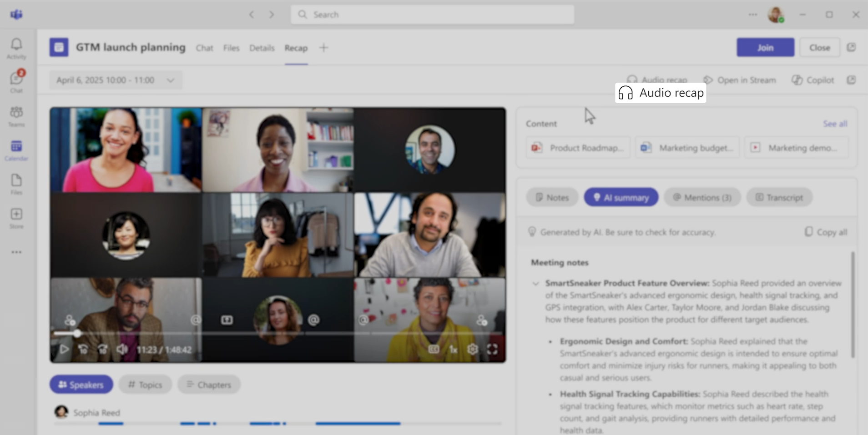Screen dimensions: 868x435
Task: Rewind the recording ten seconds
Action: coord(83,350)
